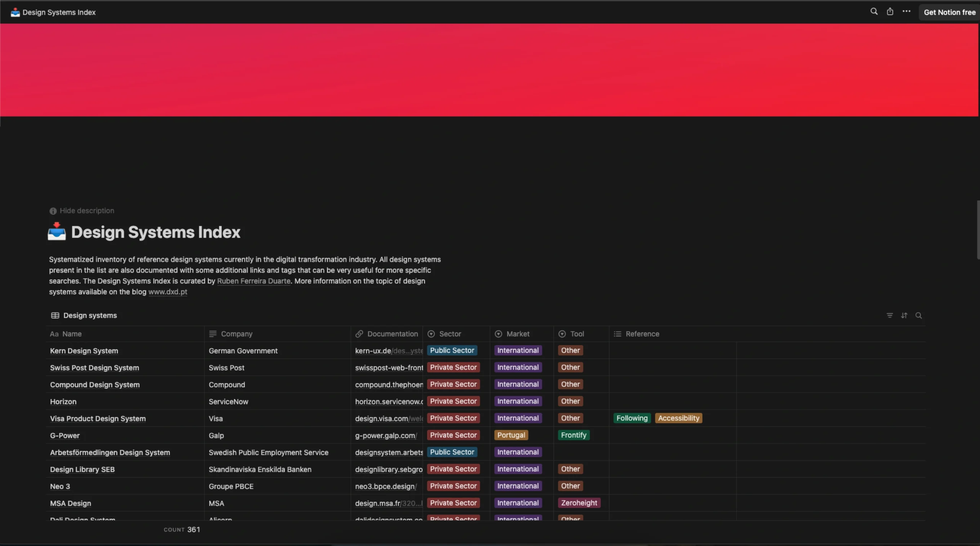The width and height of the screenshot is (980, 546).
Task: Open Neo 3 row
Action: click(x=60, y=486)
